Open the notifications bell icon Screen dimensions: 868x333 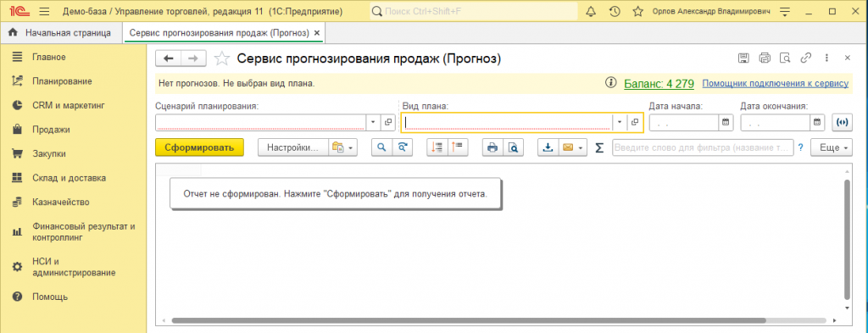point(591,11)
